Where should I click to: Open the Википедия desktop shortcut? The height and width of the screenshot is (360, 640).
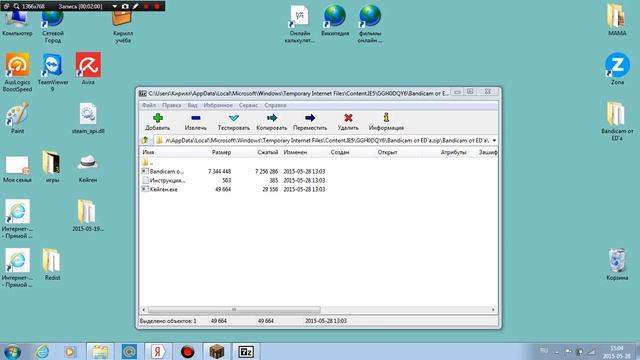pyautogui.click(x=335, y=20)
